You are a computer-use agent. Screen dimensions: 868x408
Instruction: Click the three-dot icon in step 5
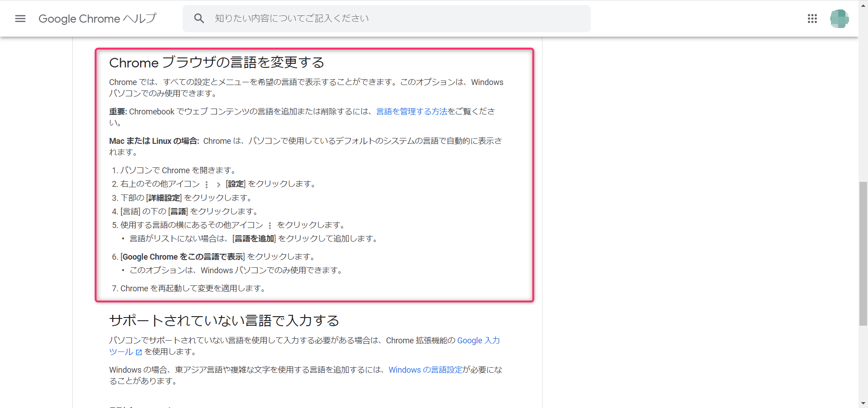tap(270, 225)
